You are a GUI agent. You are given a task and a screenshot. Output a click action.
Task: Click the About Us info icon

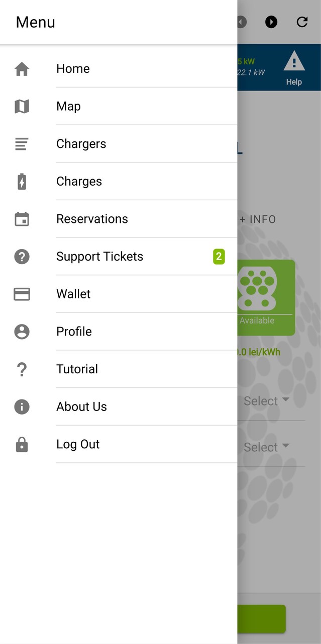(x=22, y=407)
